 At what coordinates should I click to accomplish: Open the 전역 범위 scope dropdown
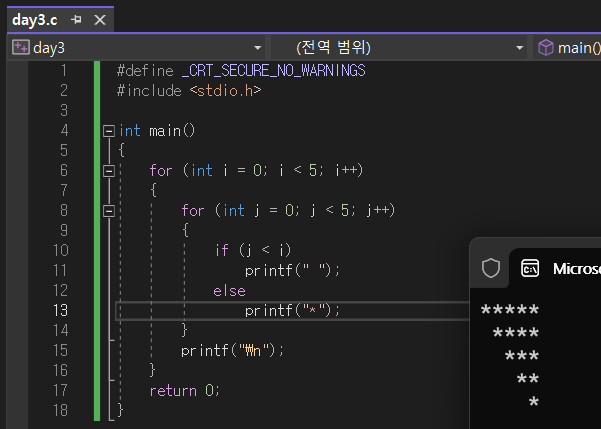(519, 48)
